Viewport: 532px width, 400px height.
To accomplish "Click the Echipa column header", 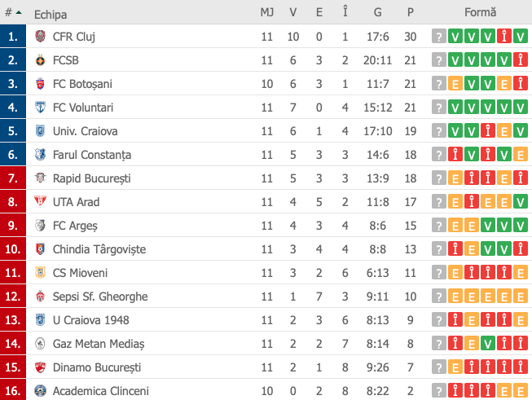I will [51, 15].
